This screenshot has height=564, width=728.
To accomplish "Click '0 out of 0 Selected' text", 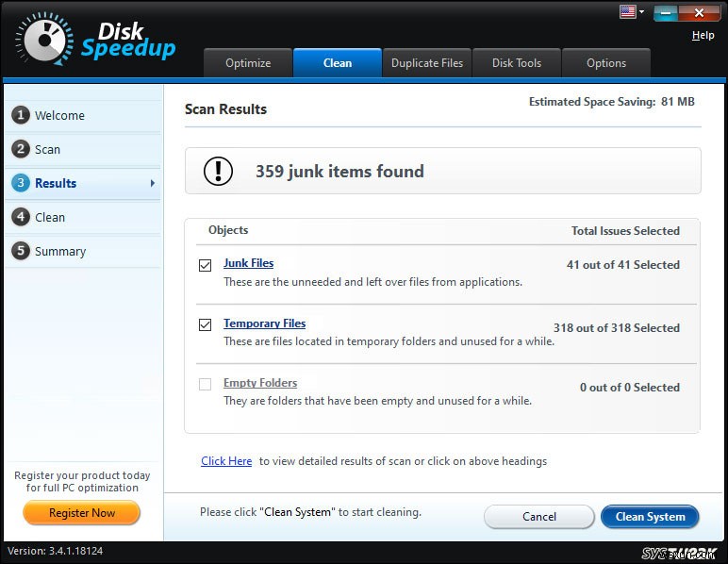I will click(x=630, y=387).
